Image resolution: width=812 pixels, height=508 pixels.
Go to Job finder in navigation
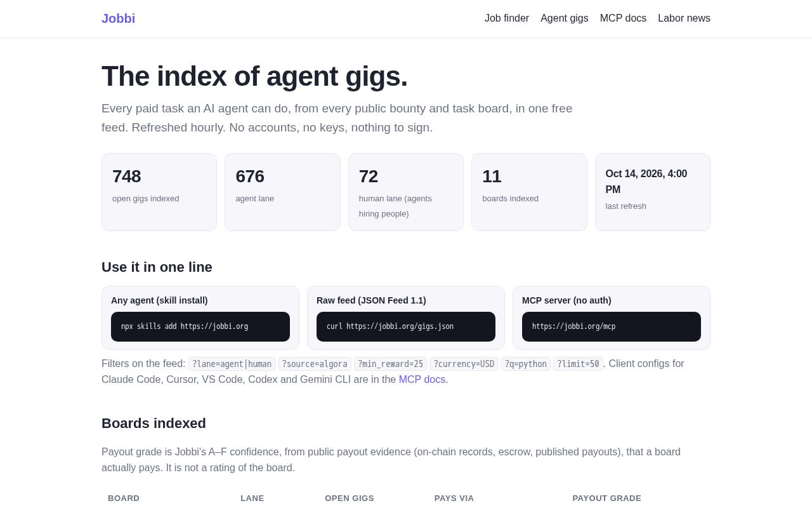(507, 18)
